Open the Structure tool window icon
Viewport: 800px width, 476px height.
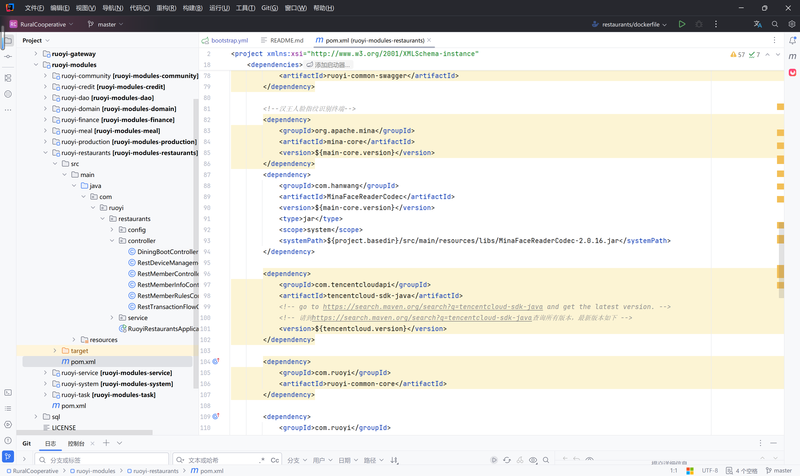coord(8,78)
